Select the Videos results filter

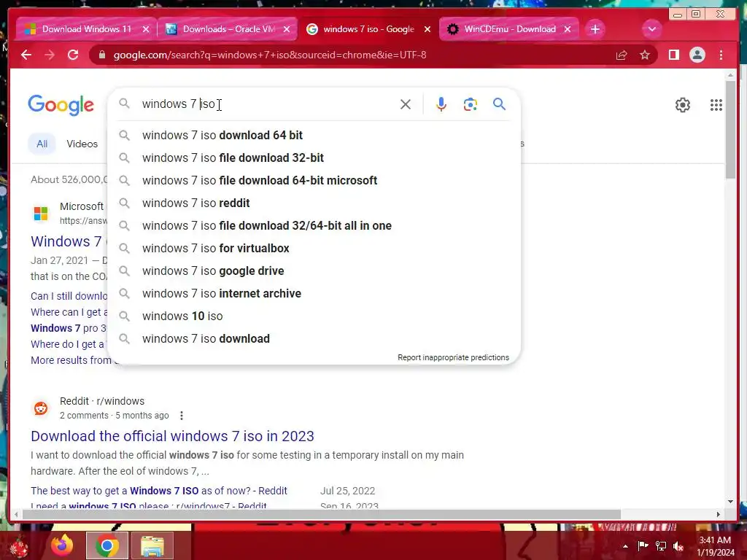(x=82, y=144)
